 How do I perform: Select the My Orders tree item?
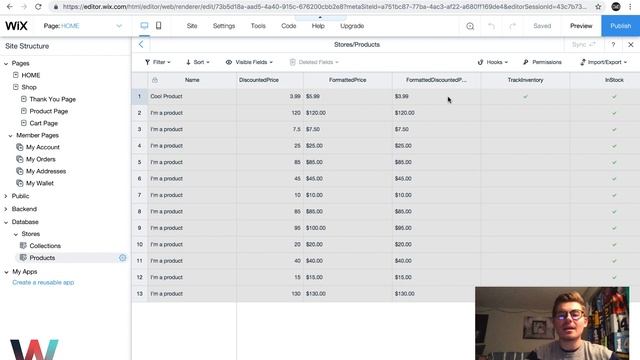[40, 159]
